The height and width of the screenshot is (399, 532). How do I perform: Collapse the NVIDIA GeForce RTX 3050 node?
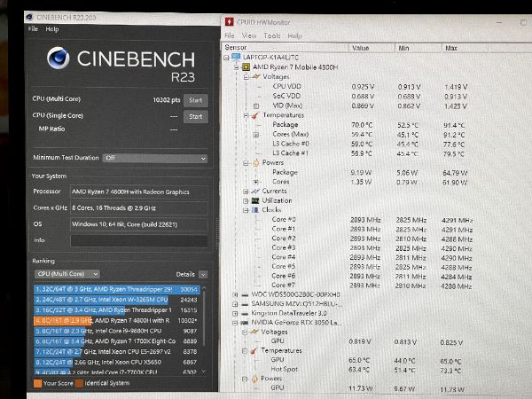(235, 323)
